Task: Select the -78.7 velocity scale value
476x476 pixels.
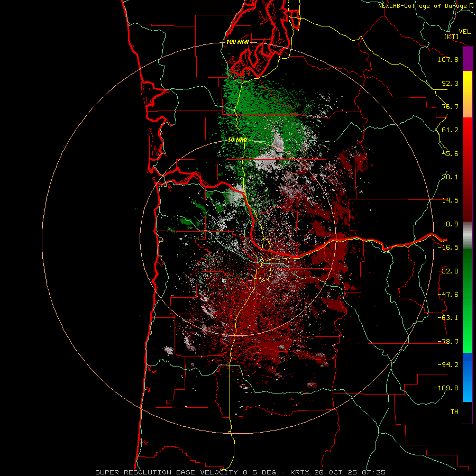Action: click(x=448, y=342)
